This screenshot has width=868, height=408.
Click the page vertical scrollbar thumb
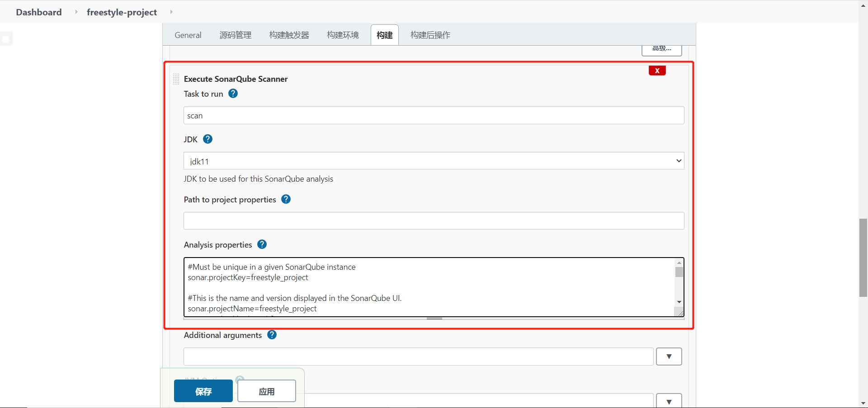863,258
